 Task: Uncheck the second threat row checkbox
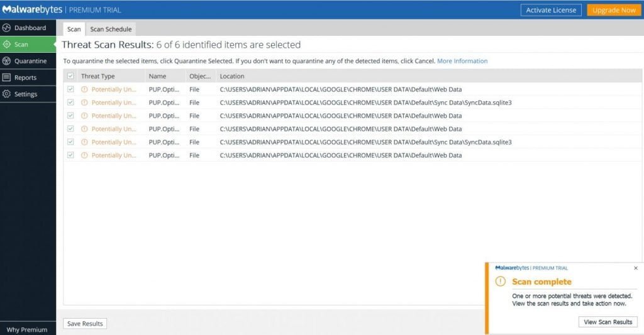tap(70, 102)
